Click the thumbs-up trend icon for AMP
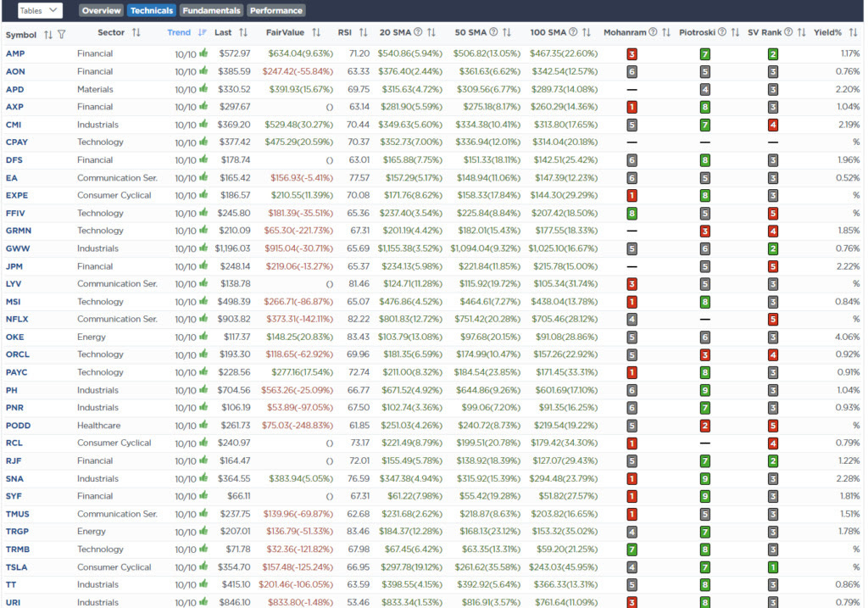The width and height of the screenshot is (868, 608). 203,53
